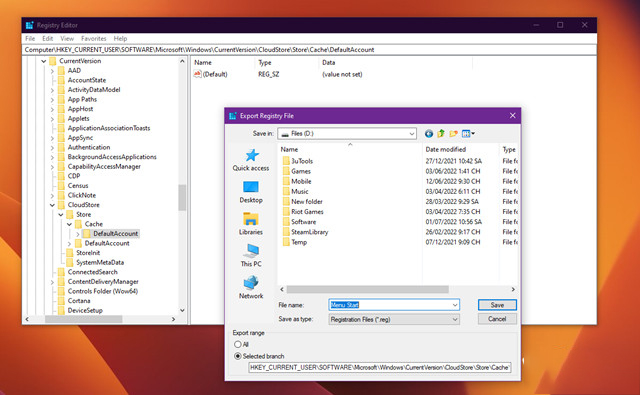The image size is (640, 395).
Task: Click the Registry Editor address bar
Action: pyautogui.click(x=309, y=50)
